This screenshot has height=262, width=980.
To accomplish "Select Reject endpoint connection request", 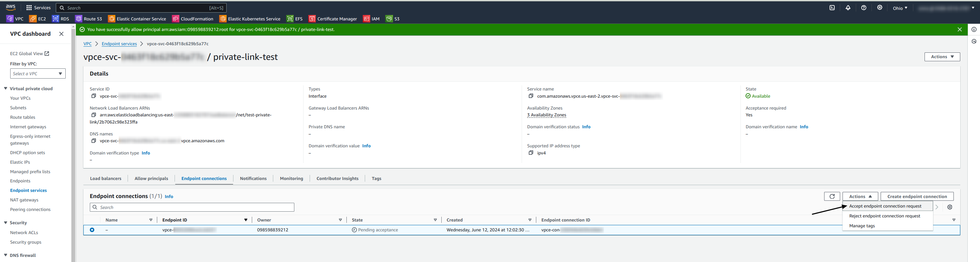I will [x=884, y=216].
